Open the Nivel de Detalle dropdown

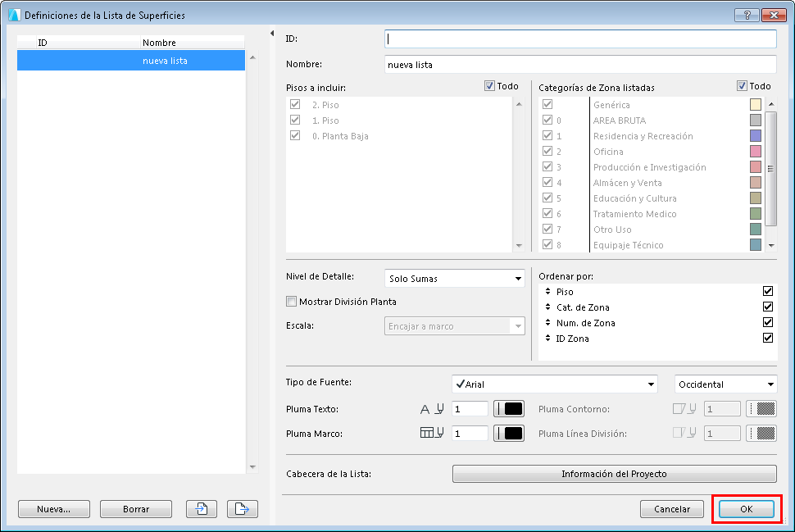coord(454,279)
